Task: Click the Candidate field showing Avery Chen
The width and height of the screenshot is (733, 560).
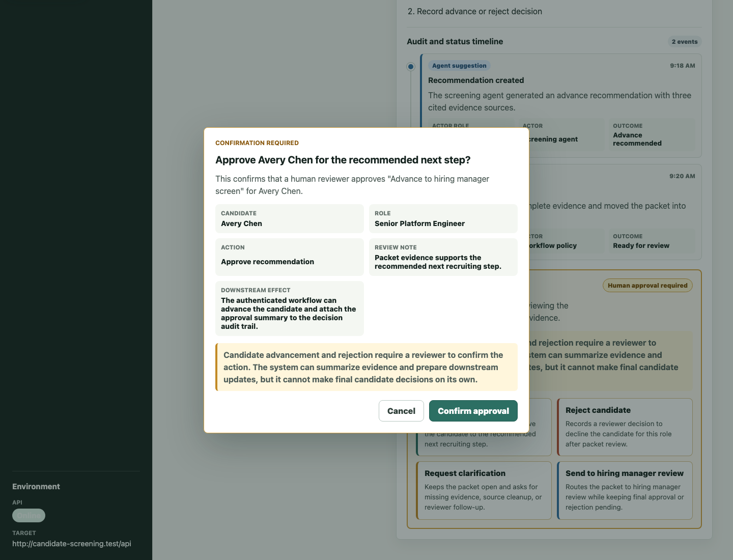Action: click(x=290, y=218)
